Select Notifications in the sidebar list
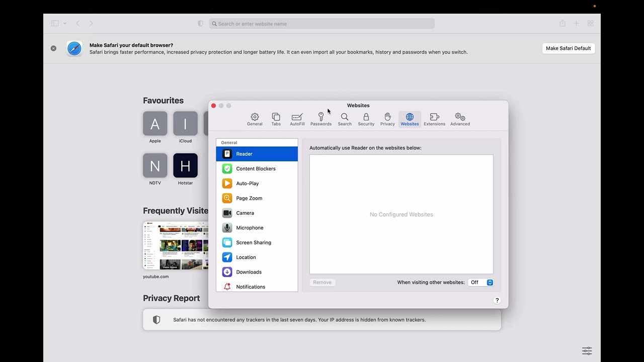Screen dimensions: 644x362 click(x=257, y=286)
